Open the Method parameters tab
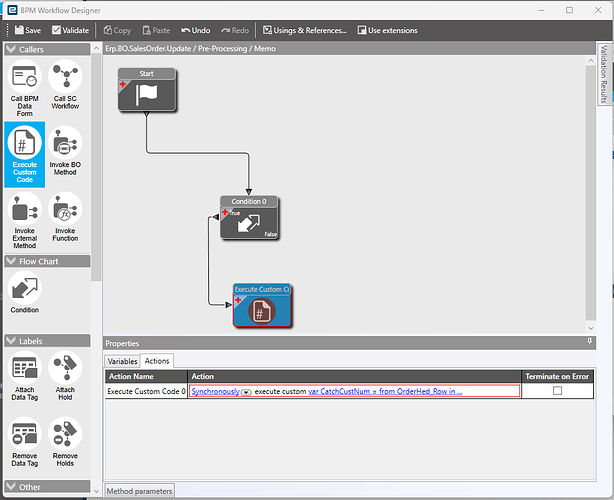614x500 pixels. [139, 491]
